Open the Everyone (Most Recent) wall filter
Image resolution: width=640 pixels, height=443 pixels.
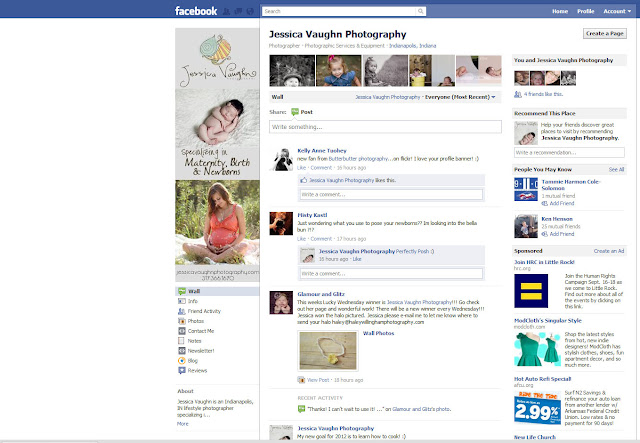coord(460,97)
